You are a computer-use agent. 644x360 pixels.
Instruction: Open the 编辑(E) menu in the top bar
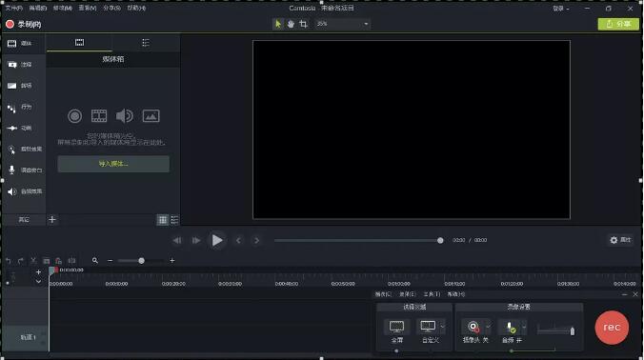[x=38, y=9]
